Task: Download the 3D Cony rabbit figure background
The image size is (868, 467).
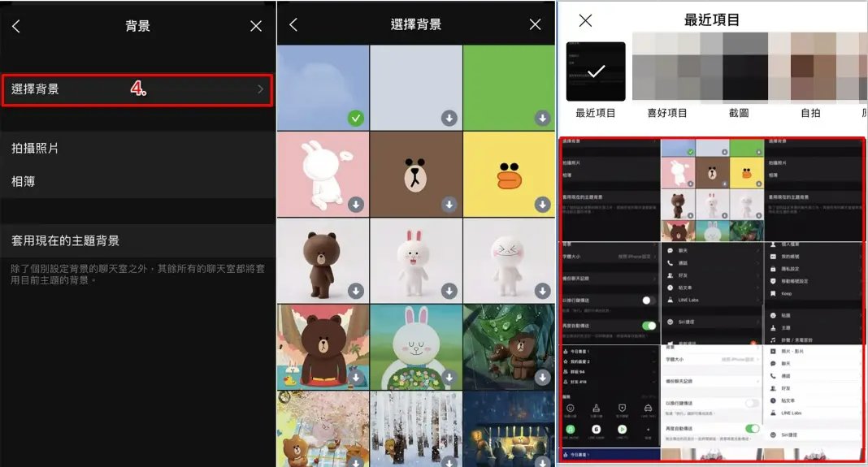Action: (449, 291)
